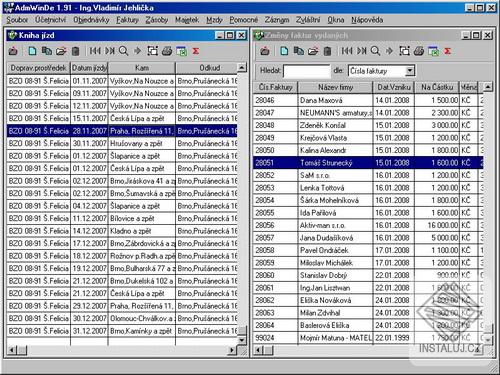Select trip row dated 31.12.2007
Image resolution: width=500 pixels, height=375 pixels.
tap(122, 331)
